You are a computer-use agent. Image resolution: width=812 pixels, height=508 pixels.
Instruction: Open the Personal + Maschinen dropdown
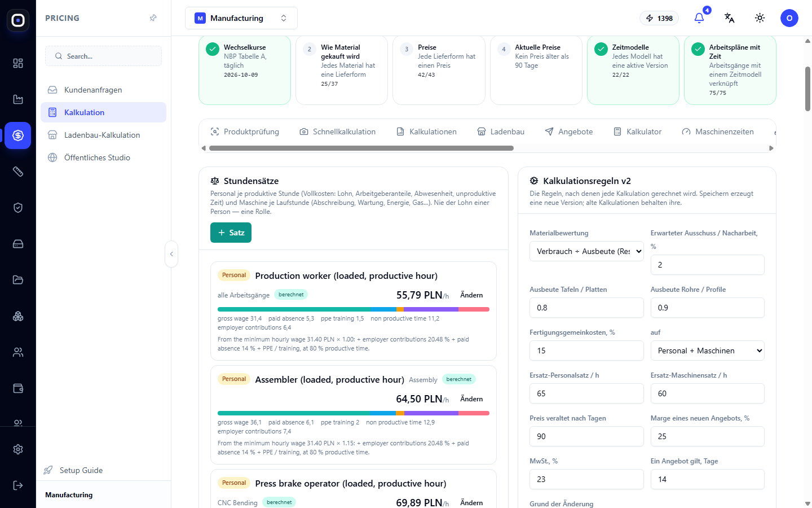point(707,351)
